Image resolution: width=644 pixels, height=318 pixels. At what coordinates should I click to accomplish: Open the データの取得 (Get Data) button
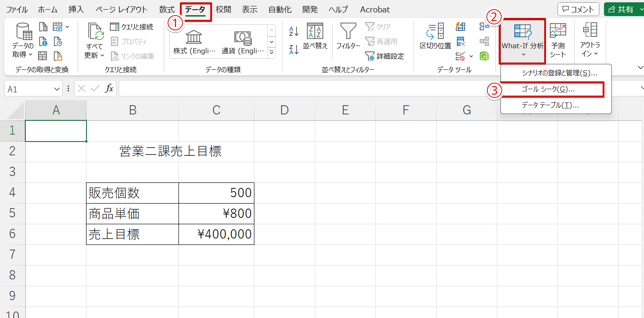pos(23,40)
